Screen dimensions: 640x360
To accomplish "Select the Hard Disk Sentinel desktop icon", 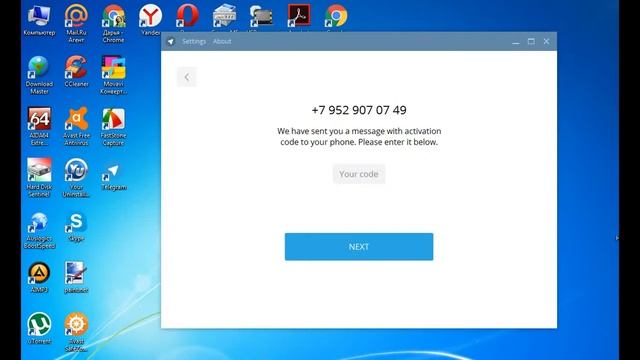I will point(39,178).
